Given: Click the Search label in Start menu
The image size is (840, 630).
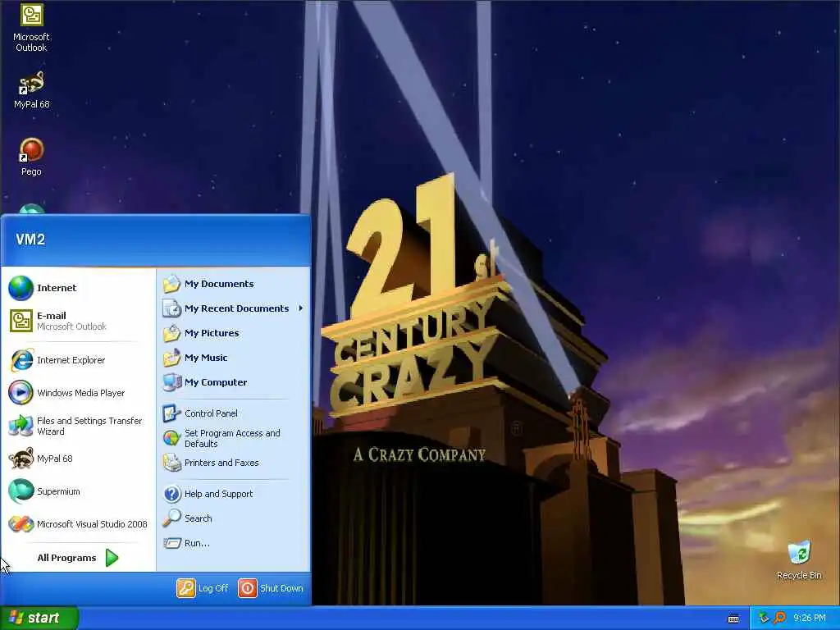Looking at the screenshot, I should (199, 518).
